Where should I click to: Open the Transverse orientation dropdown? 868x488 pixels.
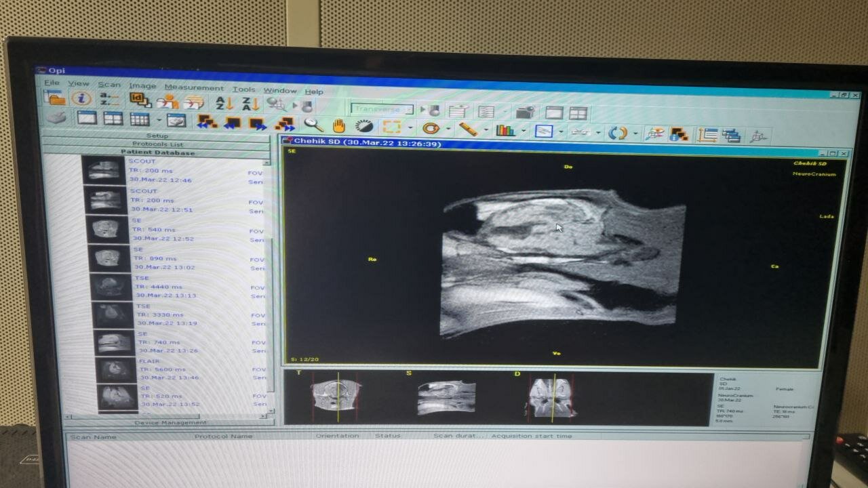pos(382,109)
